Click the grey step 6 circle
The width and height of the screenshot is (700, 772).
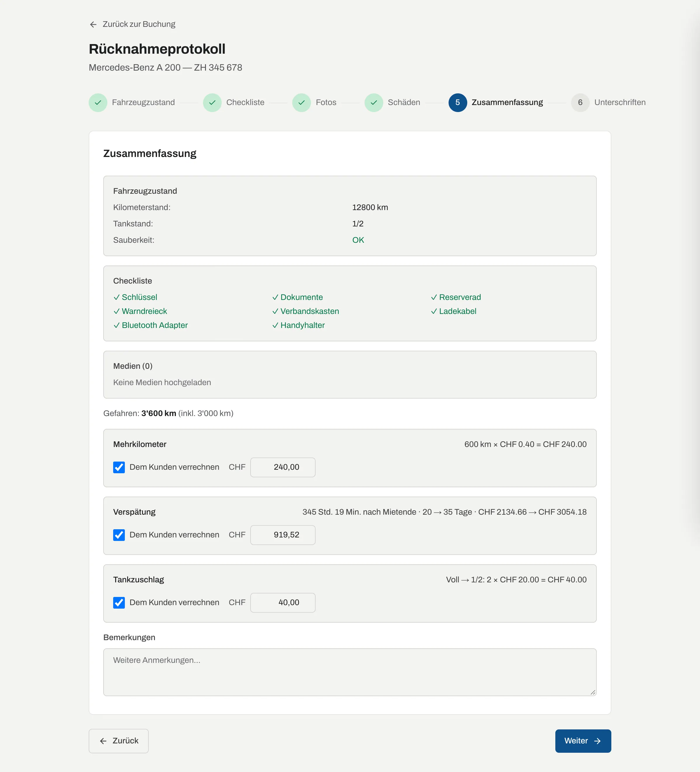(580, 103)
